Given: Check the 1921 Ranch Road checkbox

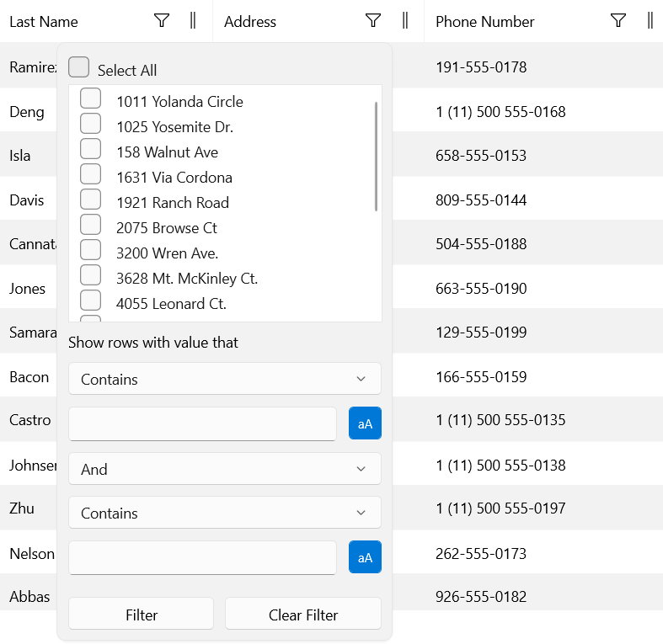Looking at the screenshot, I should (90, 199).
